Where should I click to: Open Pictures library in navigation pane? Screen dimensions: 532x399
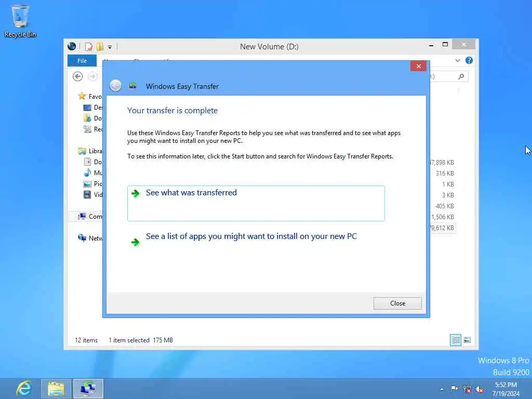click(x=92, y=183)
